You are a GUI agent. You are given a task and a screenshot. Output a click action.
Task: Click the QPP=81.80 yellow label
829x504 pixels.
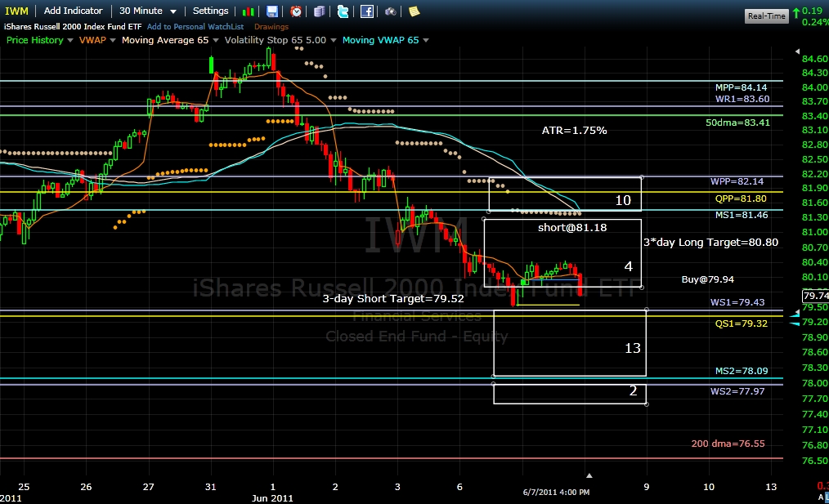click(x=740, y=198)
